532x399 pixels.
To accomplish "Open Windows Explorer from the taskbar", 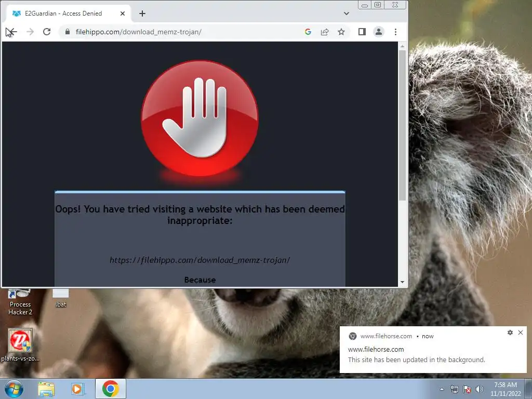I will coord(46,389).
